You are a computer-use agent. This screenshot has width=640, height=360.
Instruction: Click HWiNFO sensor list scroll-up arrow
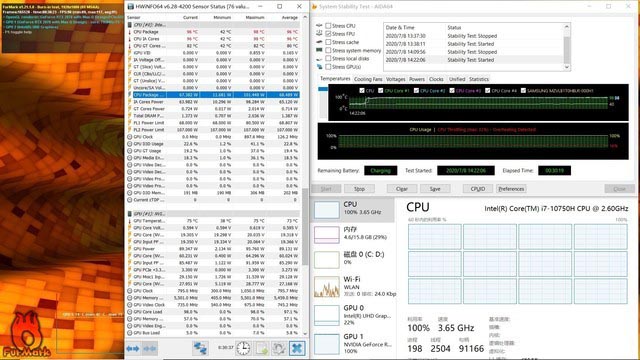point(305,18)
